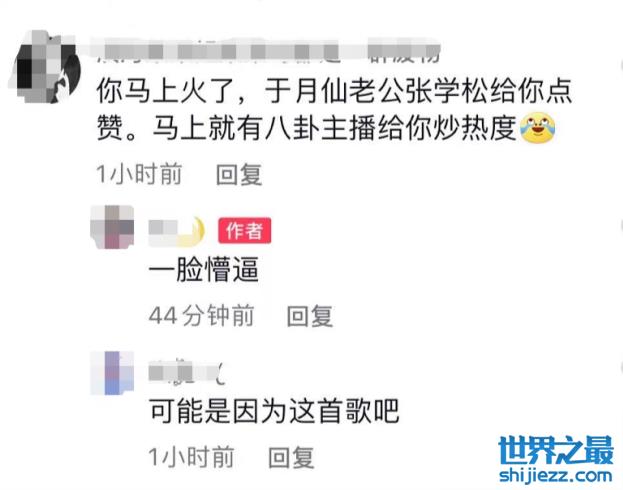Tap the laughing-crying emoji in the comment
This screenshot has height=490, width=623.
(x=538, y=128)
